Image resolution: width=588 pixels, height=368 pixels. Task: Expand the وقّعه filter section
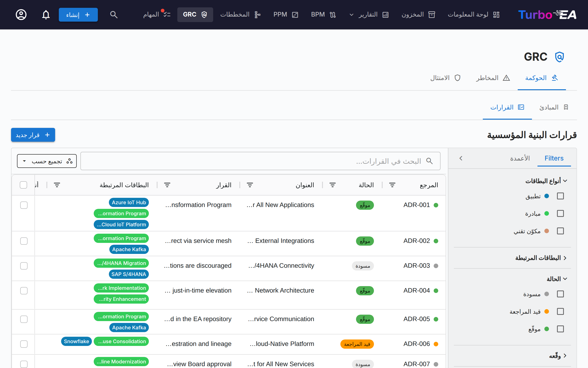558,356
